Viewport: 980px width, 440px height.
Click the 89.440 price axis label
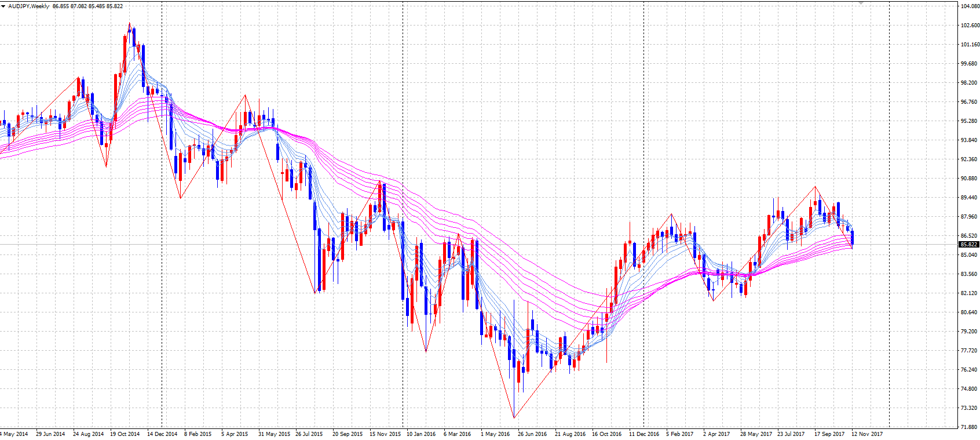969,198
